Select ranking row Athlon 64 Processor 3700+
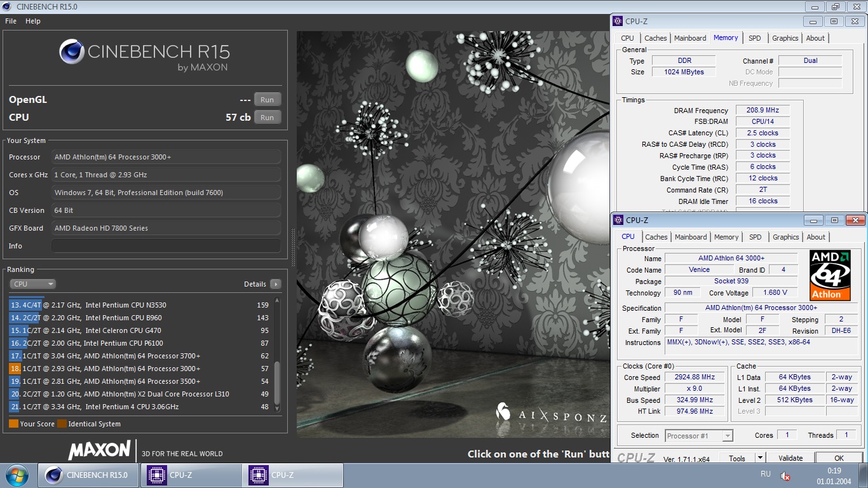Image resolution: width=868 pixels, height=488 pixels. coord(140,356)
